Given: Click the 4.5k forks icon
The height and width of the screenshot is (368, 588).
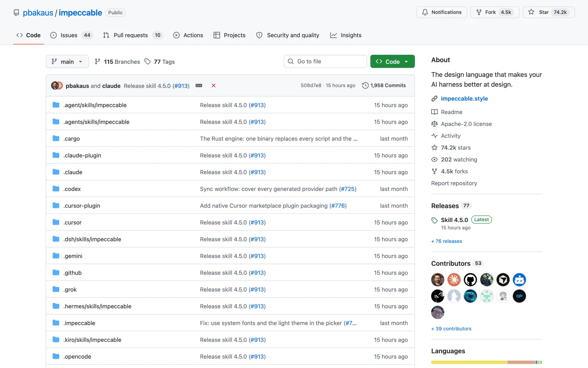Looking at the screenshot, I should tap(434, 171).
